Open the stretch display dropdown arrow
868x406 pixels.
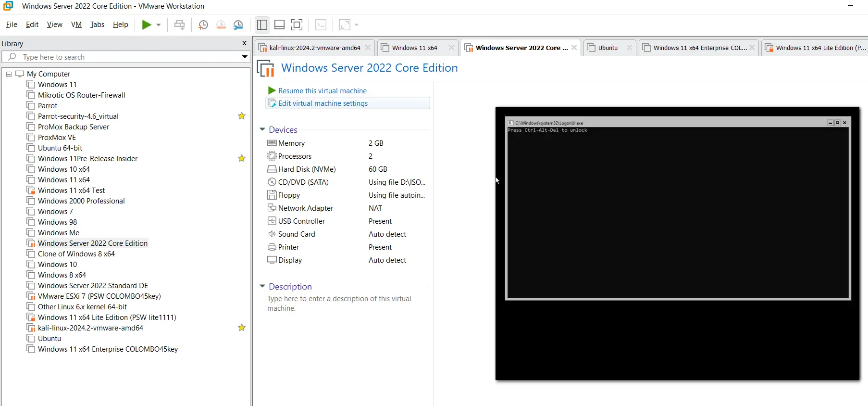tap(357, 25)
